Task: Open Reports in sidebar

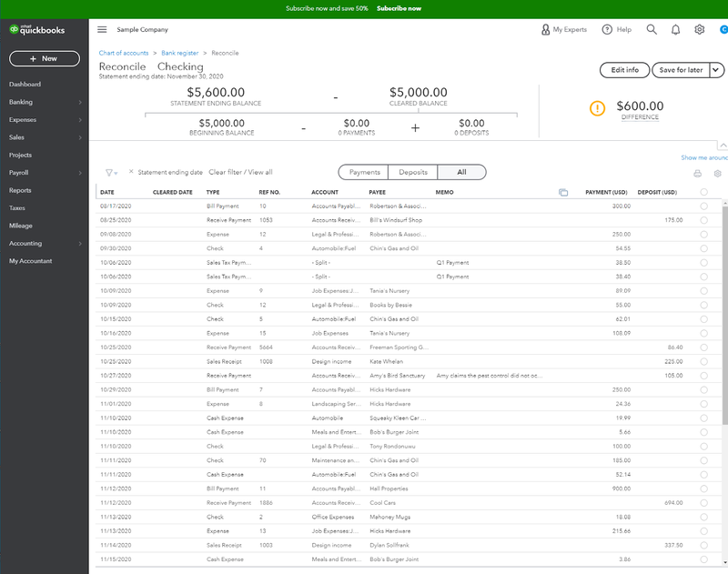Action: 20,190
